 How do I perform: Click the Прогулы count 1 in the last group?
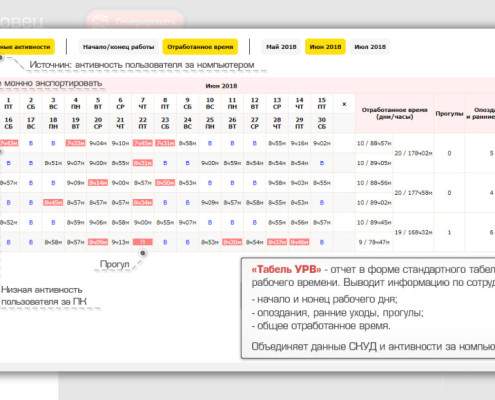[x=449, y=232]
